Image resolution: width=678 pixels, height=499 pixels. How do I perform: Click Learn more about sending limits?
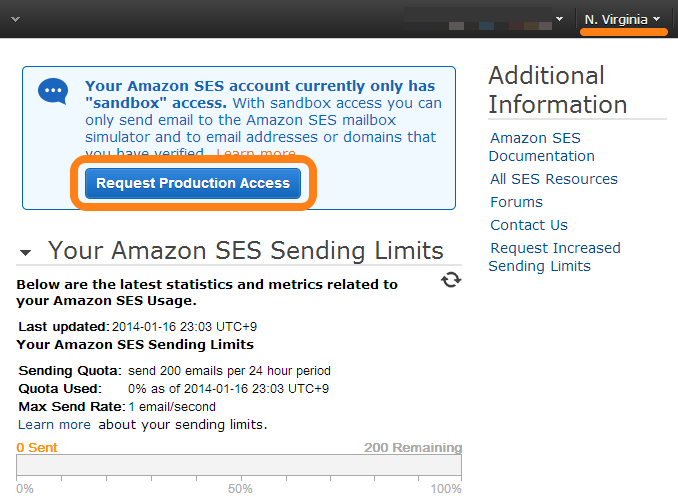pyautogui.click(x=54, y=425)
